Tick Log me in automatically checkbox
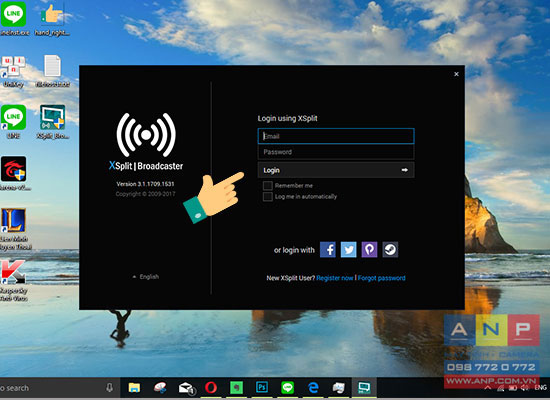Image resolution: width=550 pixels, height=400 pixels. pyautogui.click(x=268, y=196)
